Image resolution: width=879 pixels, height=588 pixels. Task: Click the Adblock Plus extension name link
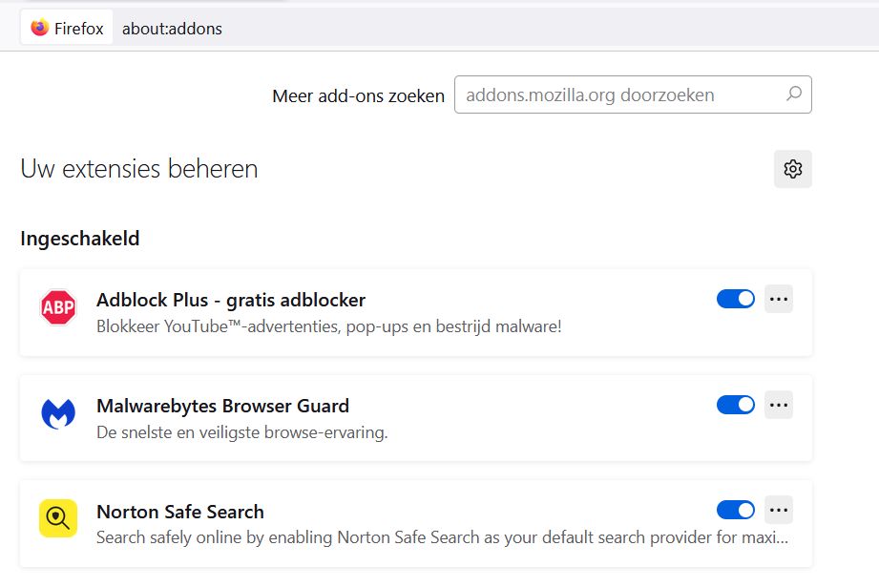click(x=230, y=299)
